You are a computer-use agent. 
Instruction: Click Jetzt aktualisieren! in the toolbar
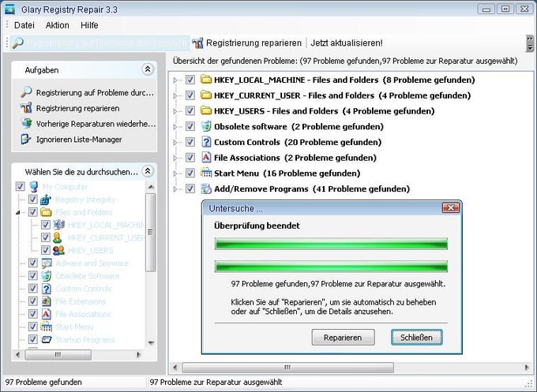[x=346, y=43]
